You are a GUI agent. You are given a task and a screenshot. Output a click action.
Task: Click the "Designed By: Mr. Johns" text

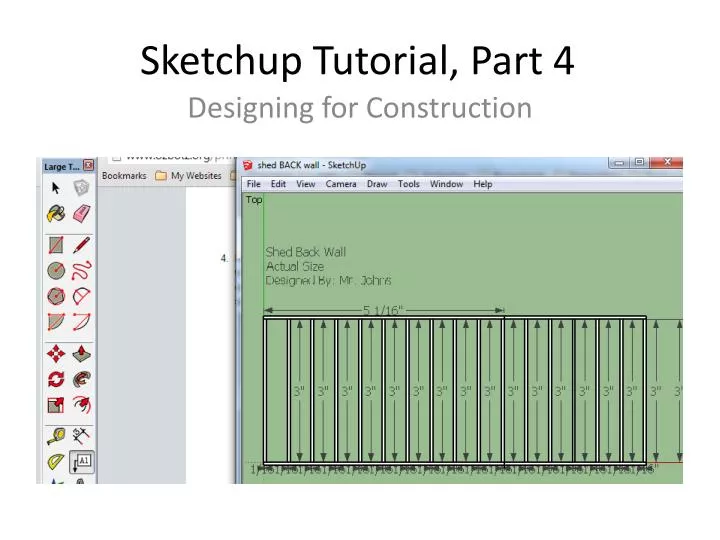(x=328, y=281)
